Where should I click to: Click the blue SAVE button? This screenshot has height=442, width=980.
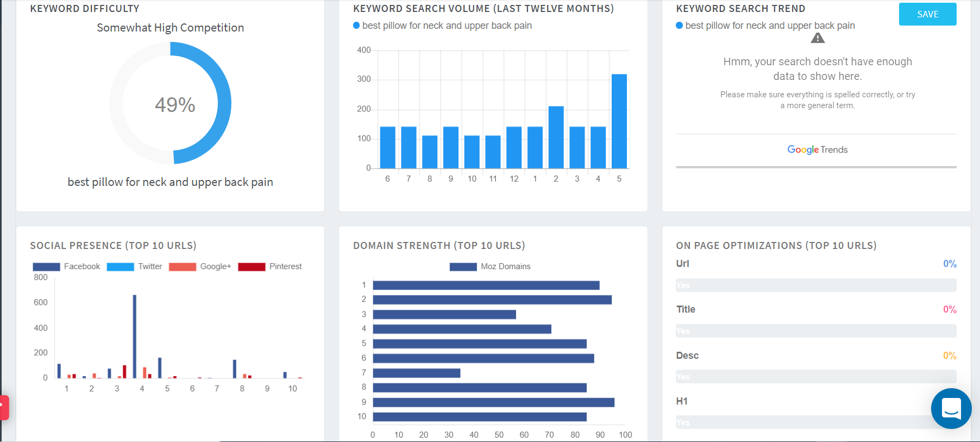[x=927, y=14]
